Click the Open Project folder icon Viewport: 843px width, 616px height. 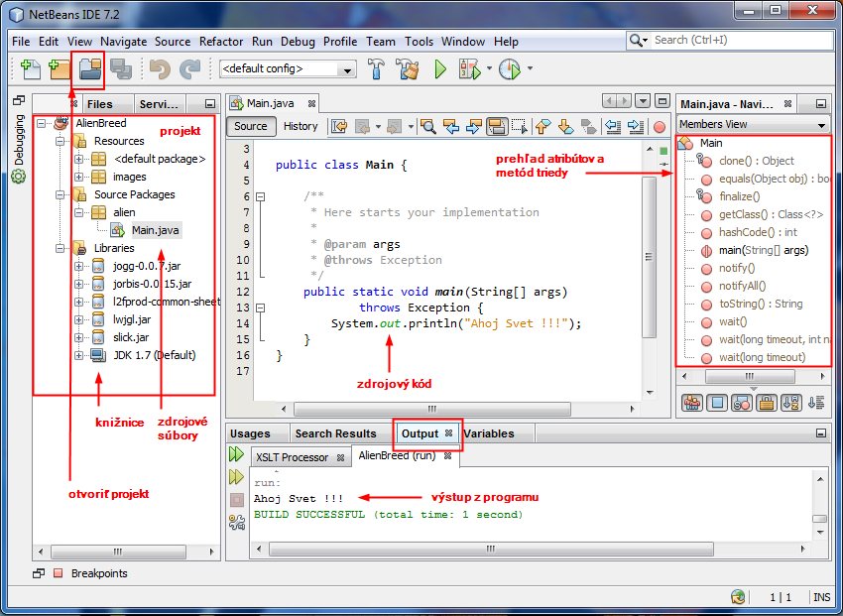coord(90,68)
